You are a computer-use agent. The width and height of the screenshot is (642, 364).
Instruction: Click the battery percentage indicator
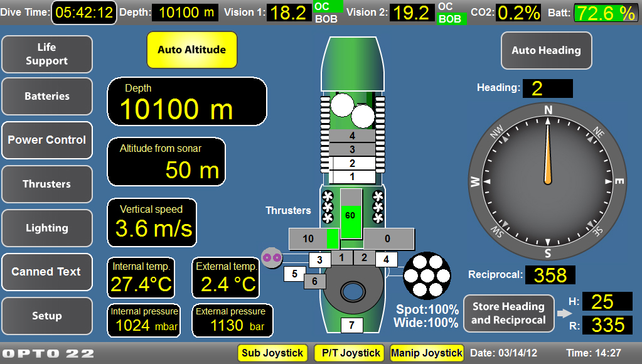pos(605,13)
